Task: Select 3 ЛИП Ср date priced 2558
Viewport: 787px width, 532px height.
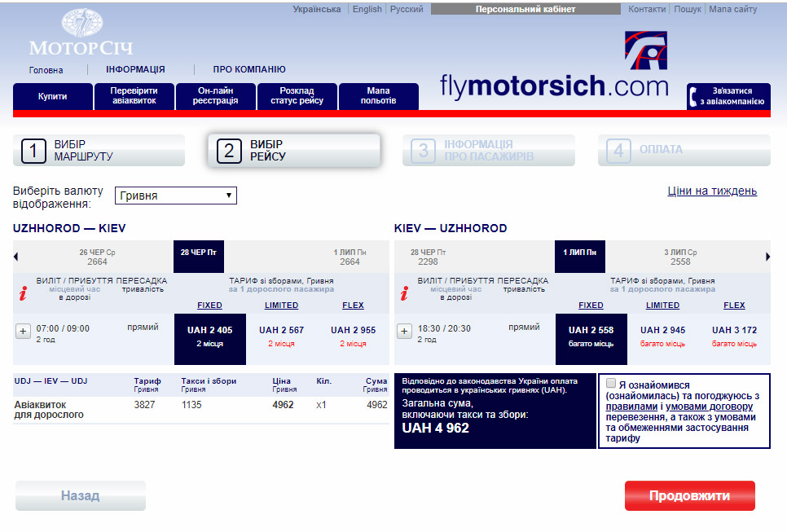Action: (680, 257)
